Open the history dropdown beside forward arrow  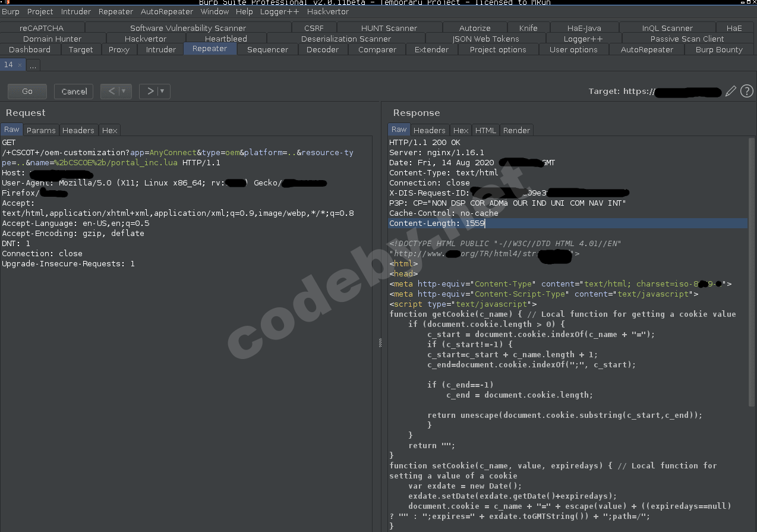(x=162, y=91)
